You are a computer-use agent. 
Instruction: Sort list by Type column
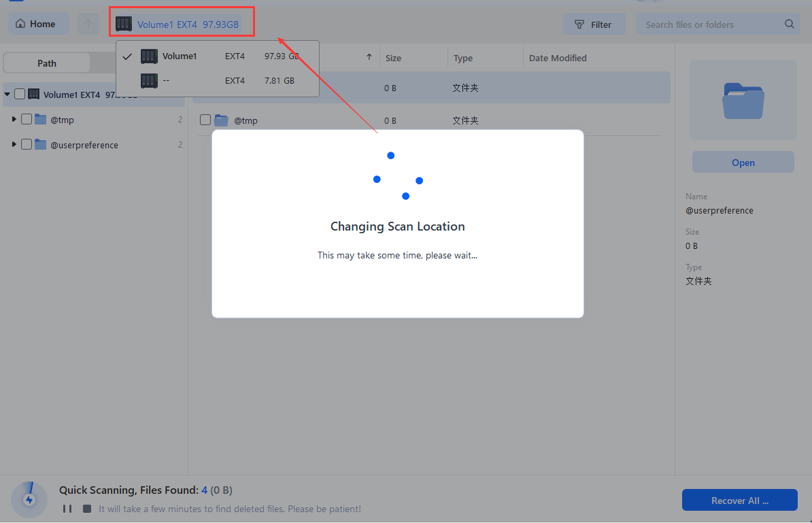coord(463,58)
